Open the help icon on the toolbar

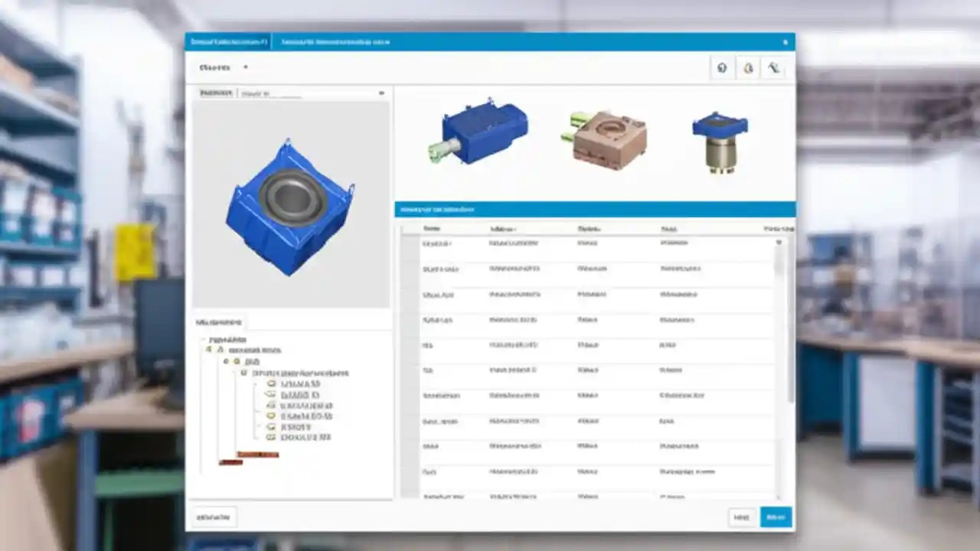tap(721, 68)
